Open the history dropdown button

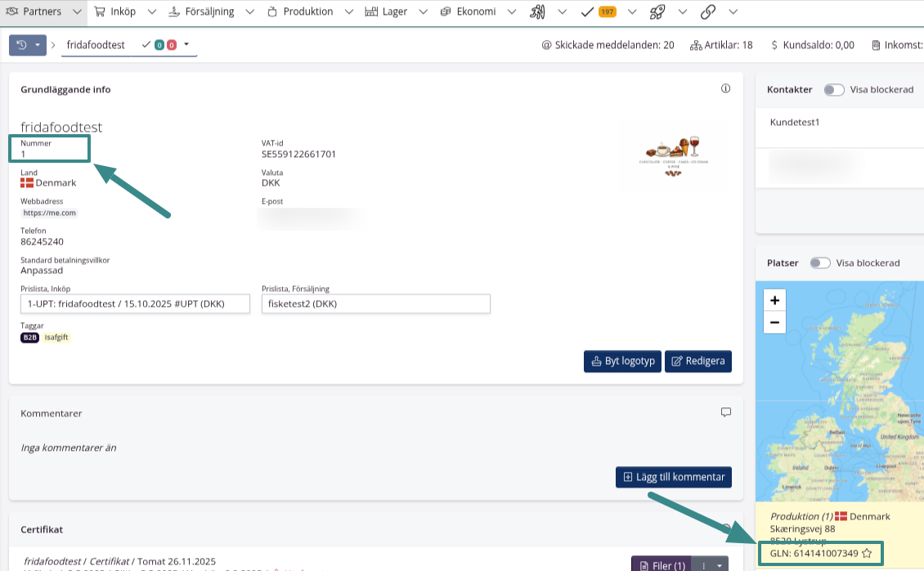tap(28, 45)
